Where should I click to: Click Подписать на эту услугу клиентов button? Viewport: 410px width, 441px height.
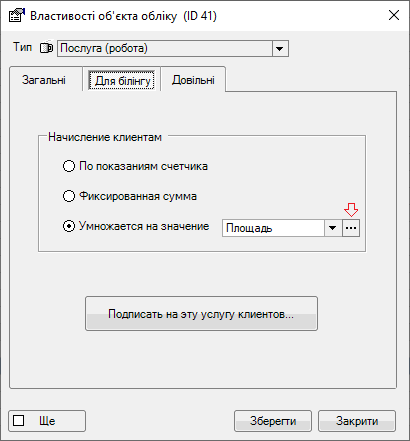[201, 314]
